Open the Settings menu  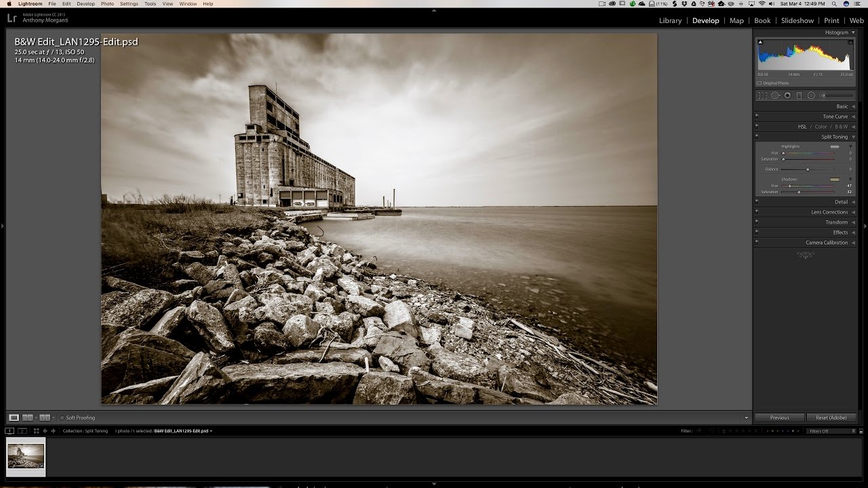coord(129,4)
